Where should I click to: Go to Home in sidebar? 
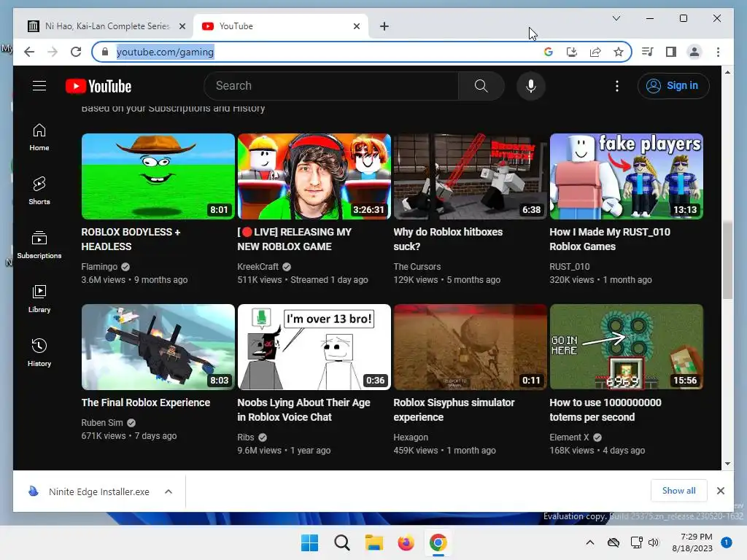[39, 137]
